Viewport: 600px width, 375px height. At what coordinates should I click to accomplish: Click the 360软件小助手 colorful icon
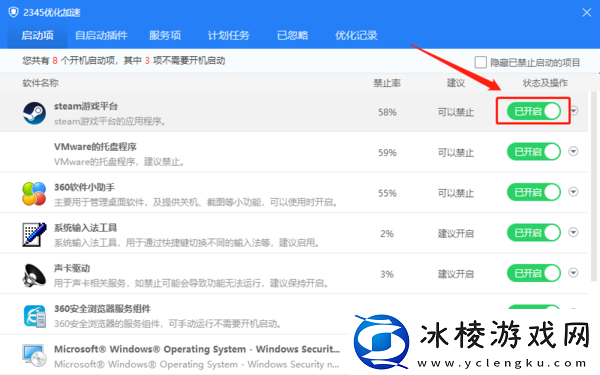coord(34,194)
